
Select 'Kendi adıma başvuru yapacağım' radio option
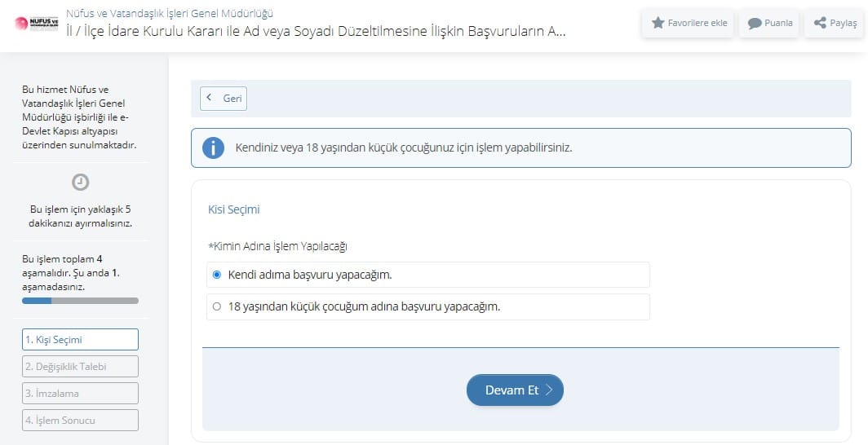point(217,275)
